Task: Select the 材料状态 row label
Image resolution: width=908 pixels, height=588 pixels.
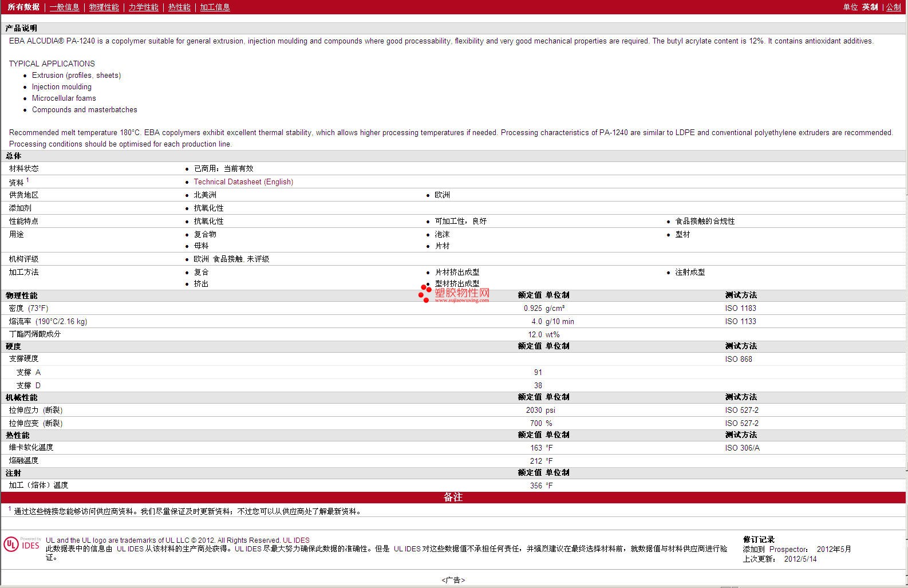Action: [23, 168]
